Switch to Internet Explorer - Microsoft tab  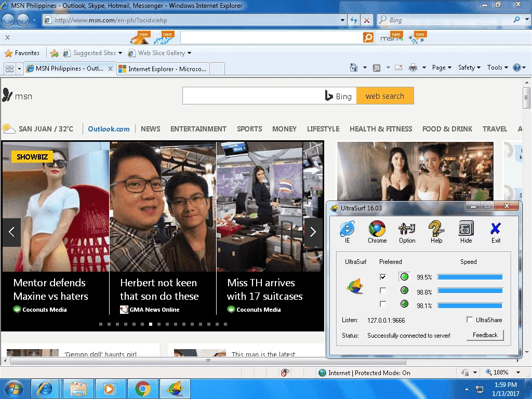tap(163, 69)
